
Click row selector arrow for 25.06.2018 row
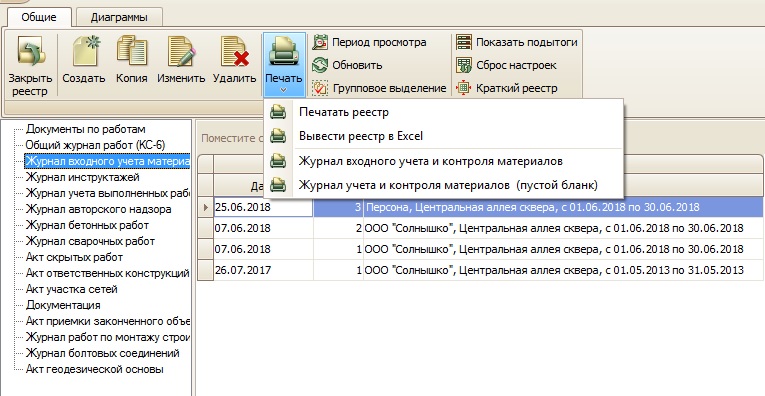point(205,207)
